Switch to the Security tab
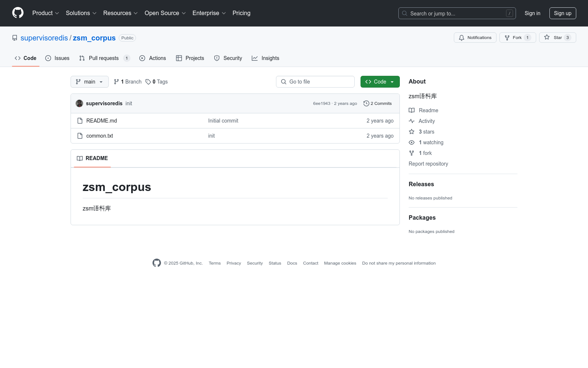 click(x=228, y=58)
